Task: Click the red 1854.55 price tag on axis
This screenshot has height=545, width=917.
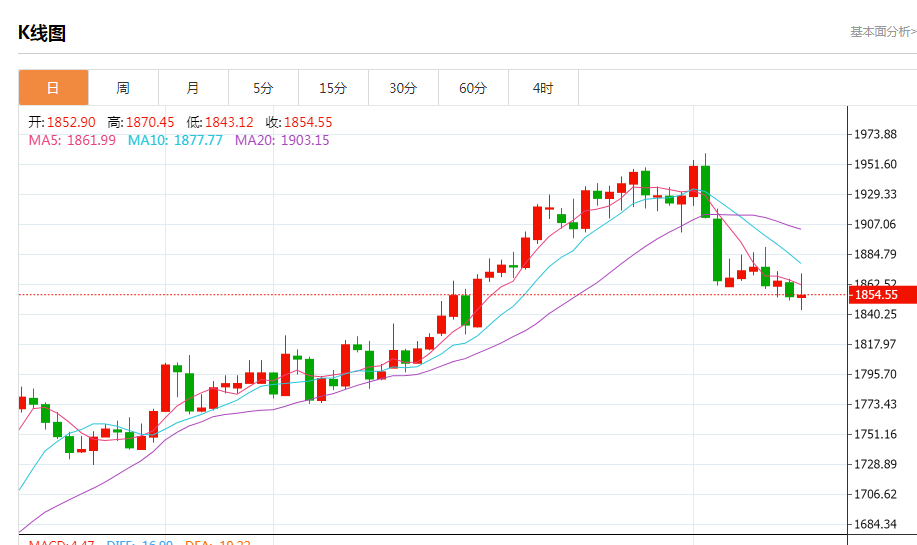Action: point(877,295)
